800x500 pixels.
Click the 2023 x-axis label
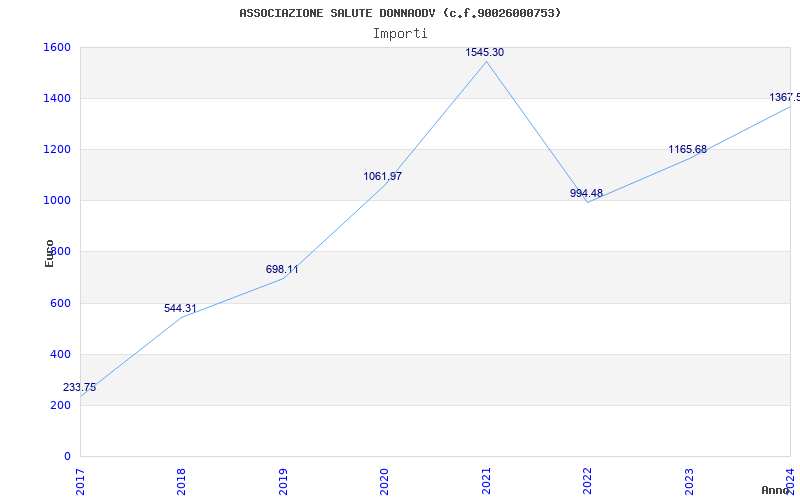(x=689, y=481)
